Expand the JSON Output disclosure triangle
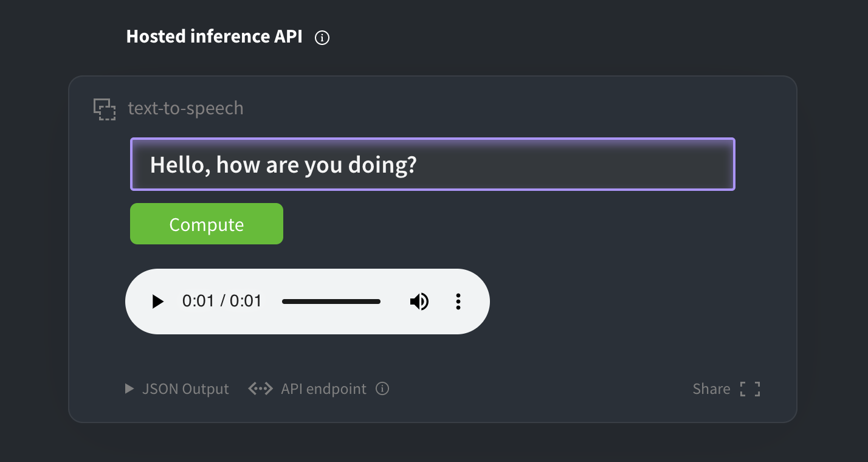The width and height of the screenshot is (868, 462). 129,388
